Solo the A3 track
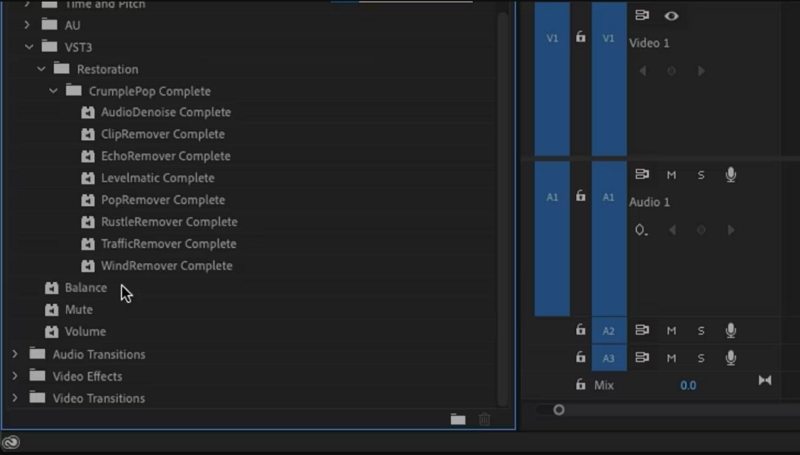 tap(701, 358)
